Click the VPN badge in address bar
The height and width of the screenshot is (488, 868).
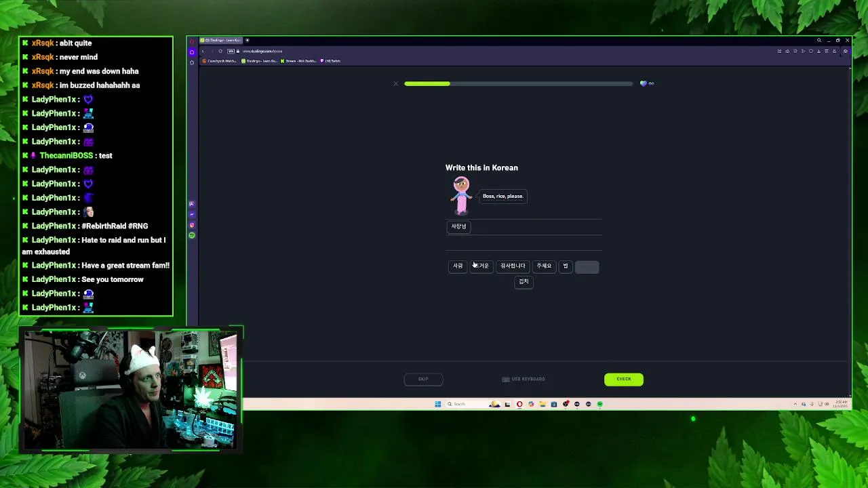tap(231, 52)
